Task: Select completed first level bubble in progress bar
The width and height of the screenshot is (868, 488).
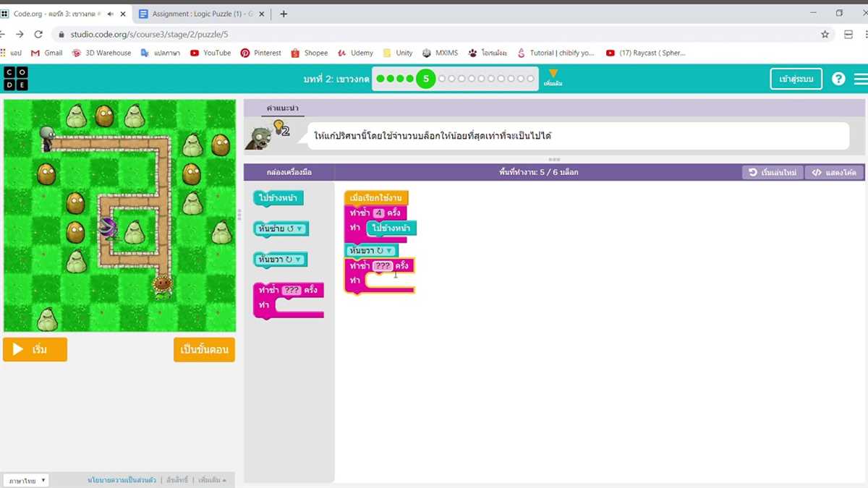Action: click(x=380, y=79)
